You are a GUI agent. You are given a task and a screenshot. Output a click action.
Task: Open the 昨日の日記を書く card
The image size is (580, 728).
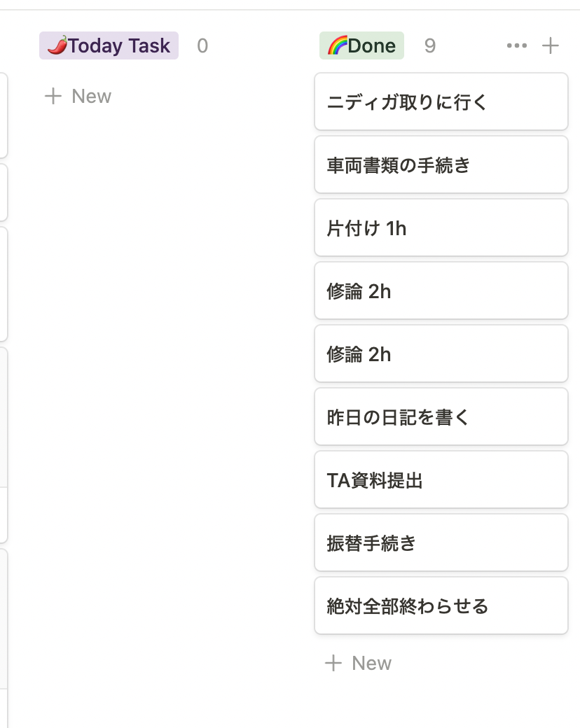pos(441,417)
